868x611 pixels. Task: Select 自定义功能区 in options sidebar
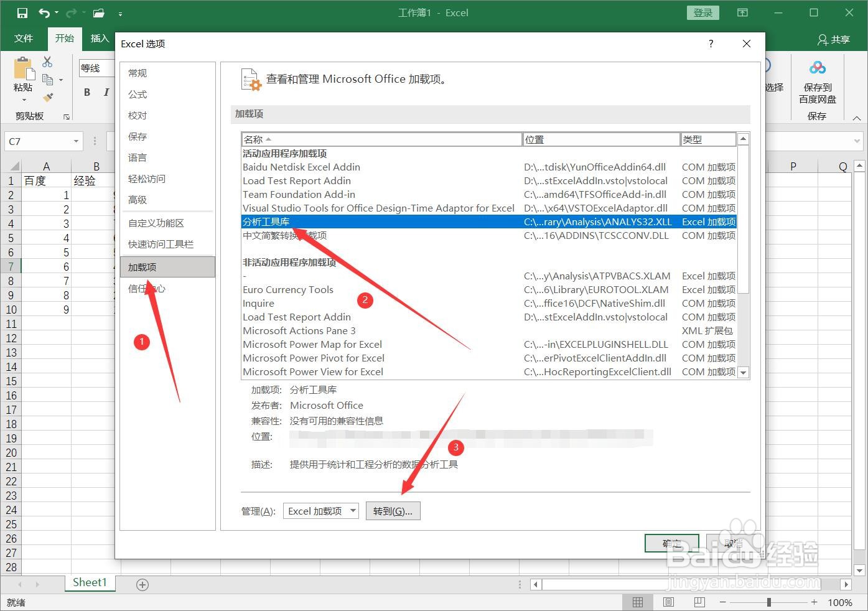167,223
